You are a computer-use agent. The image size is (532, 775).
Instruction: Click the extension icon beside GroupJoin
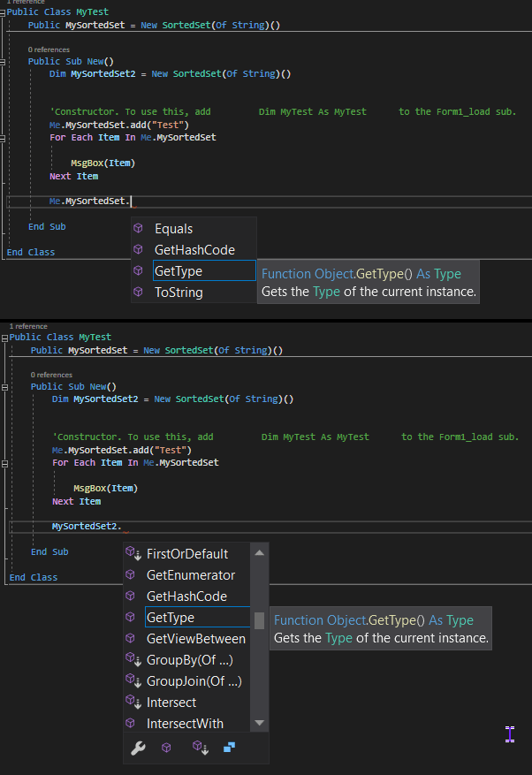pyautogui.click(x=133, y=681)
